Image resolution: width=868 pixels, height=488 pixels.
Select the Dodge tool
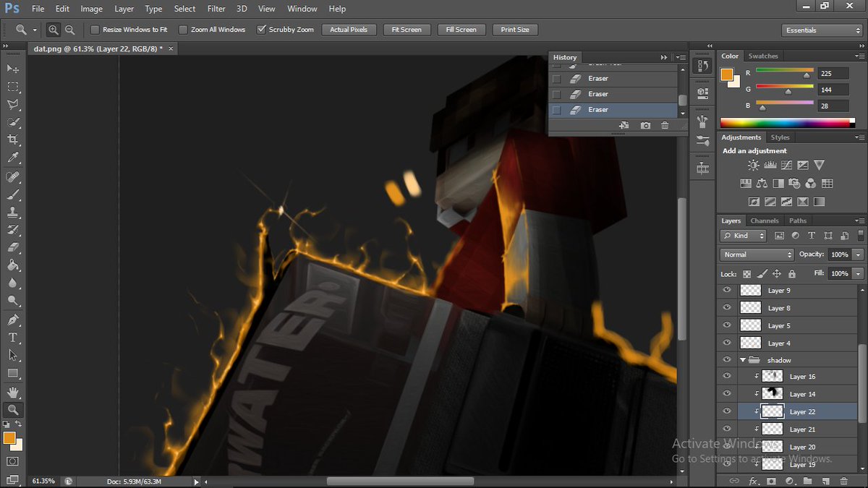pos(13,300)
